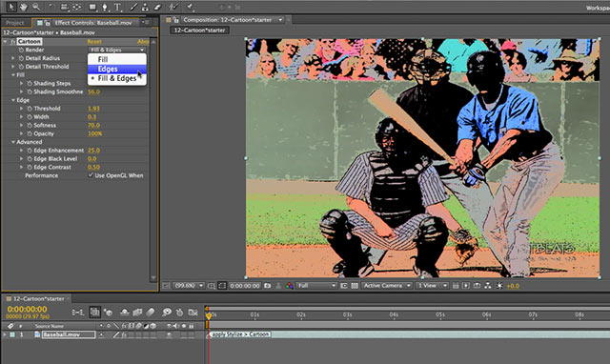The height and width of the screenshot is (364, 610).
Task: Toggle effects fx switch on Baseball.mov layer
Action: pyautogui.click(x=124, y=334)
